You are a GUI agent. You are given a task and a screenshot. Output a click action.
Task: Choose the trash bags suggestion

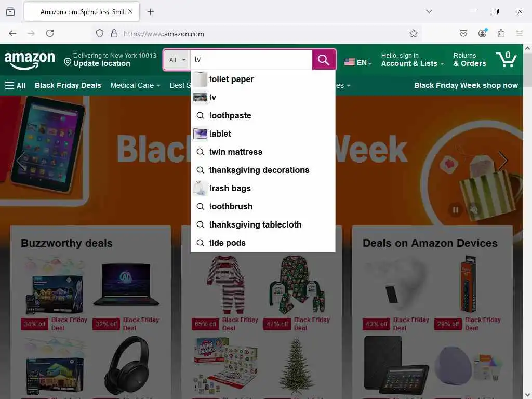263,188
